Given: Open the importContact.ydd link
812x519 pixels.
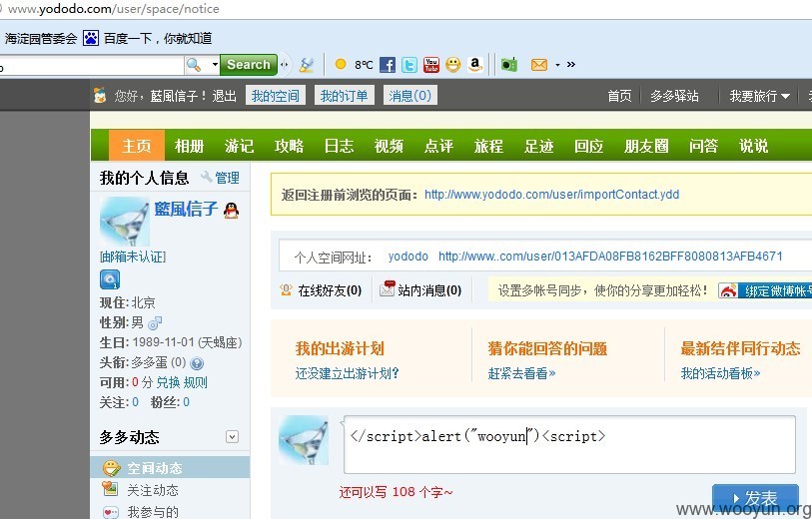Looking at the screenshot, I should pos(552,195).
